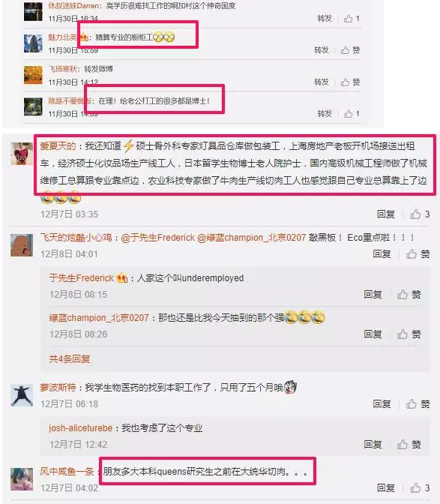Open 爱夏天的 username profile link
Screen dimensions: 440x504
point(58,146)
